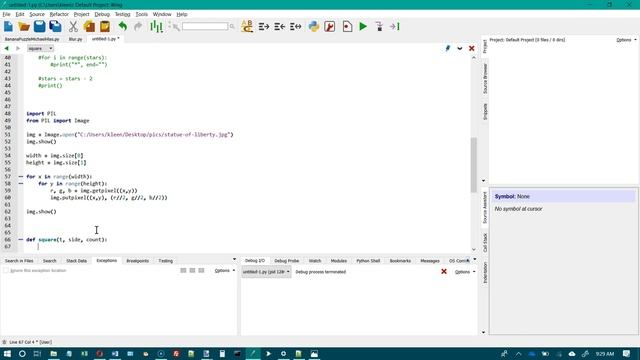Click the search field in the toolbar
The width and height of the screenshot is (640, 360).
point(205,27)
